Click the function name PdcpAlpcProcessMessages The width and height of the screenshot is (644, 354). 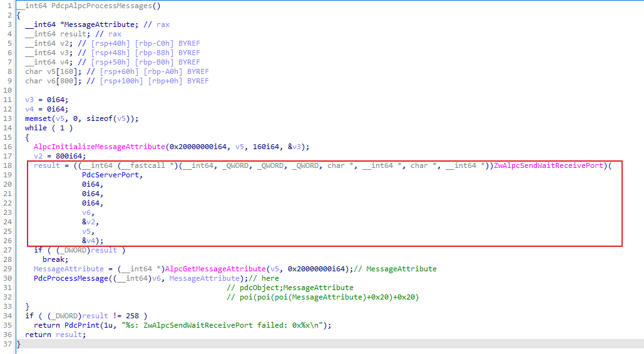point(101,6)
